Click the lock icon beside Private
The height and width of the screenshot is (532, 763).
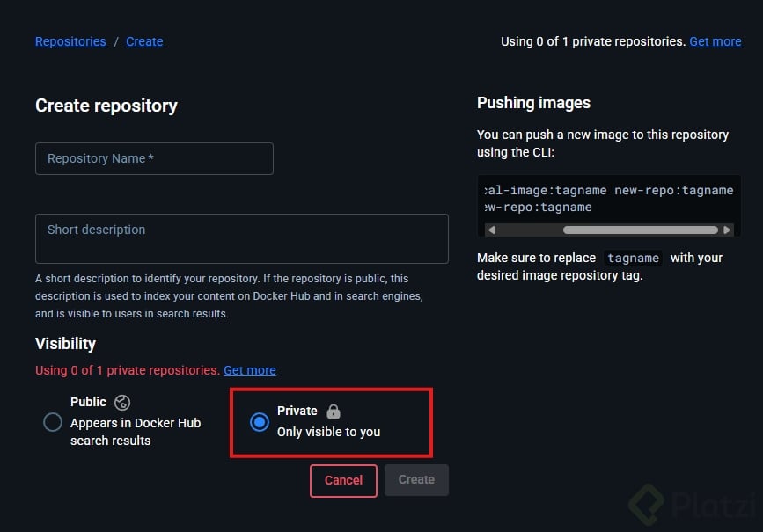point(333,411)
